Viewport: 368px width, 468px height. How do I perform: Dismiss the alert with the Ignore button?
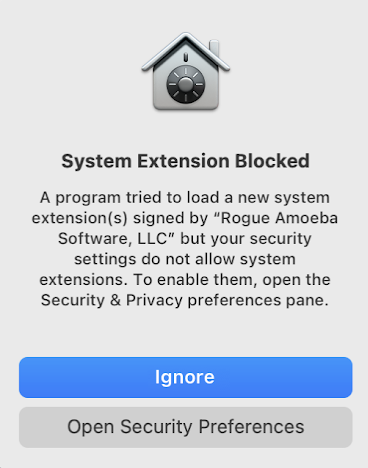[x=186, y=377]
